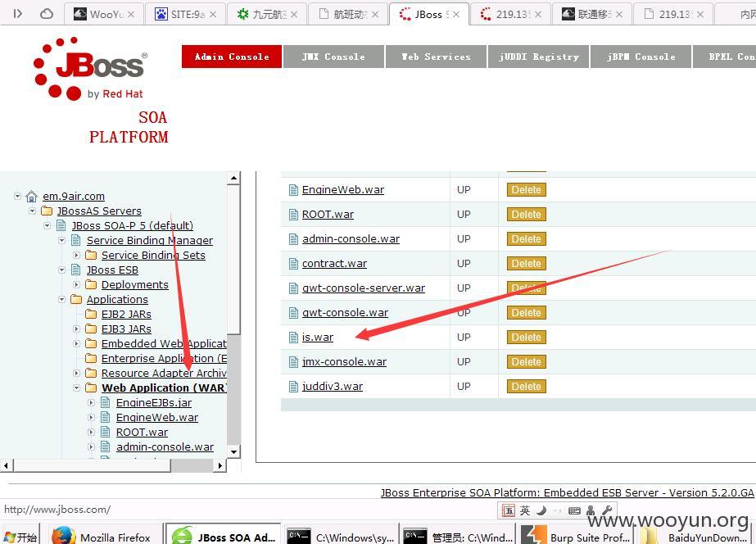Select EngineEJBs.jar in the tree

pyautogui.click(x=154, y=403)
